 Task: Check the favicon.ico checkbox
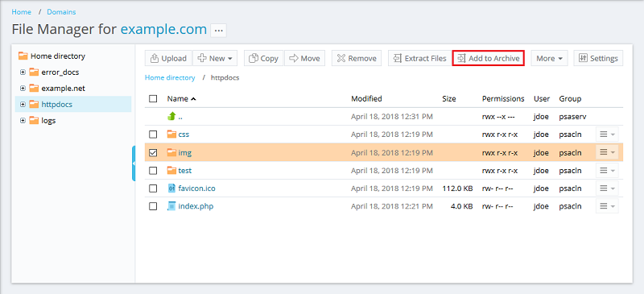(x=153, y=188)
